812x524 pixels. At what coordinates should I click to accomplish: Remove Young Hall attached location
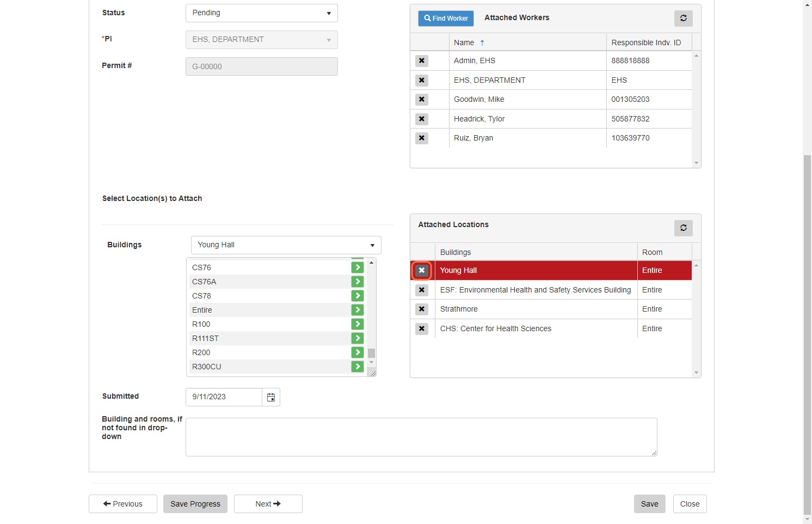422,270
